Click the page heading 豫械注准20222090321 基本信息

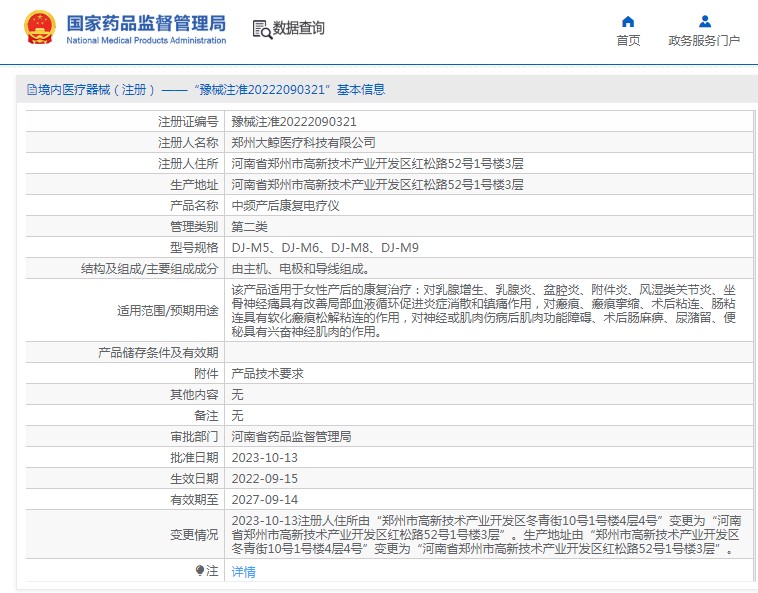click(x=289, y=89)
